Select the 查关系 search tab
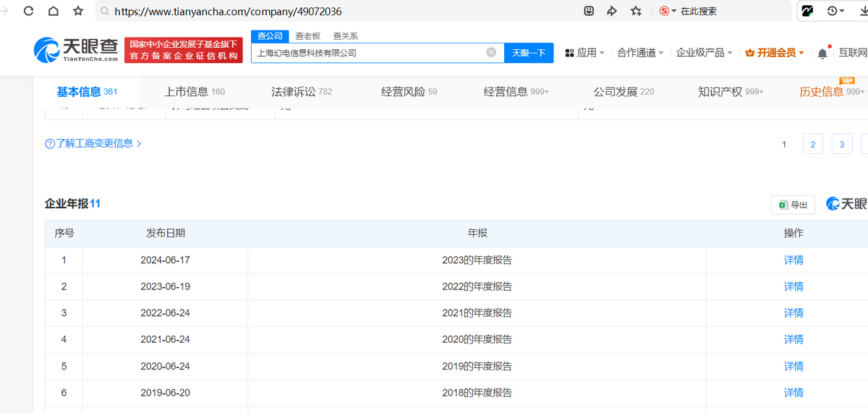This screenshot has width=868, height=413. point(345,36)
